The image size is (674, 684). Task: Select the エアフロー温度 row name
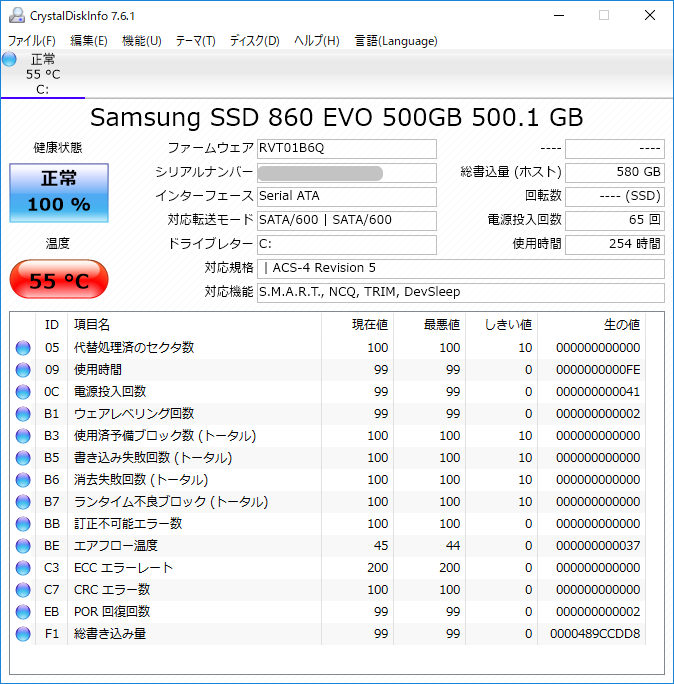point(116,546)
